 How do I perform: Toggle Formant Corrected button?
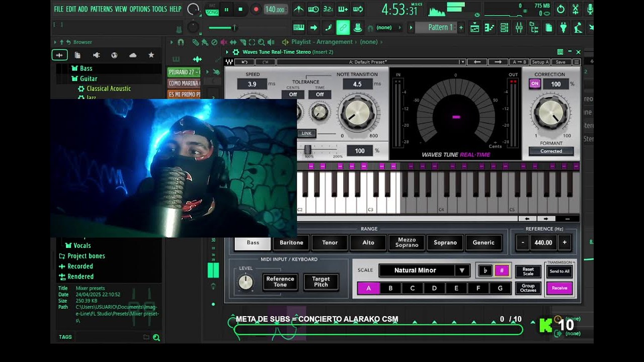(x=551, y=151)
